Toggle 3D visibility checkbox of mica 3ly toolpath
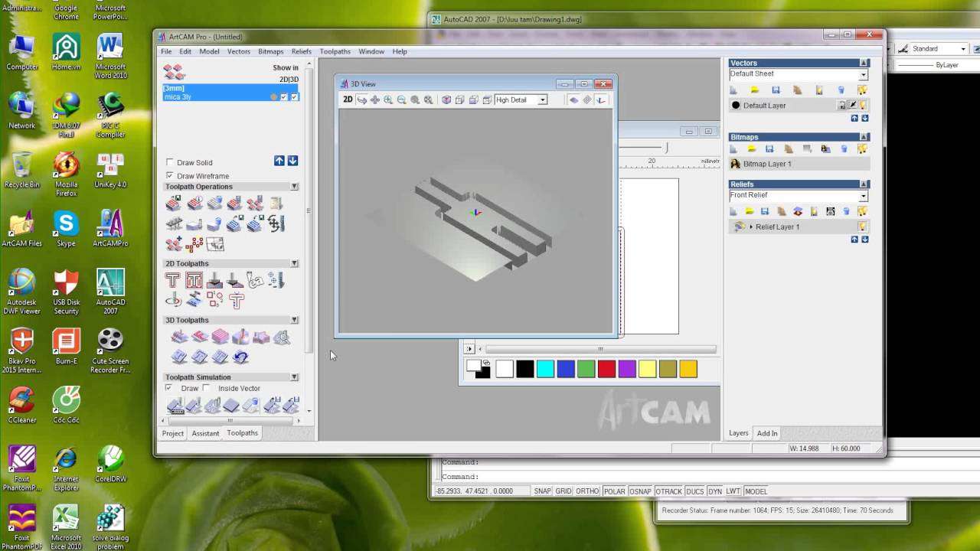Image resolution: width=980 pixels, height=551 pixels. 295,97
